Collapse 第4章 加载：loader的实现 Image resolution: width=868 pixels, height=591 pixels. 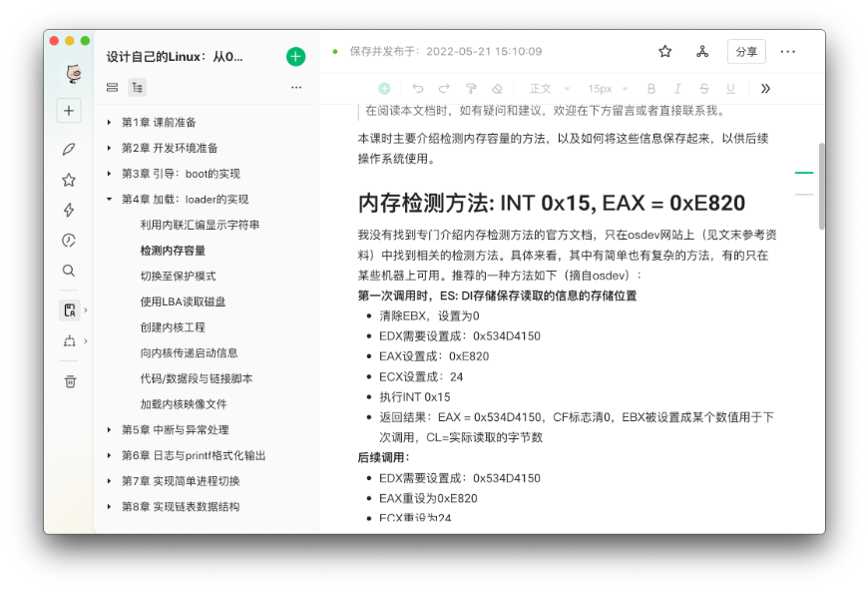pyautogui.click(x=109, y=200)
